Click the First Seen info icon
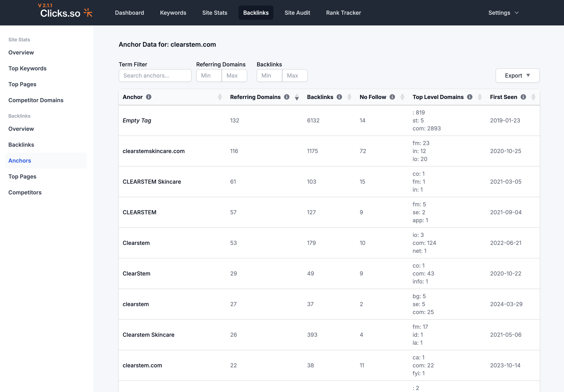 (523, 97)
